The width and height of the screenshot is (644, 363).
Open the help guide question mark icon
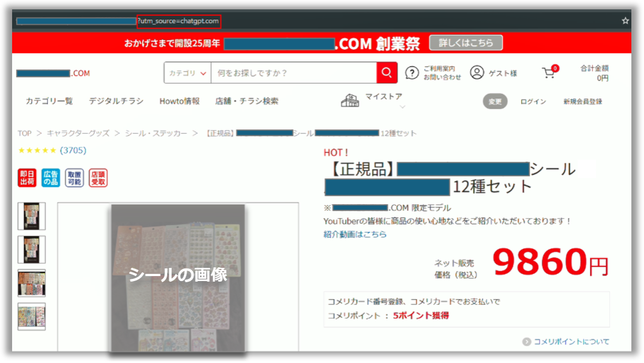click(412, 73)
